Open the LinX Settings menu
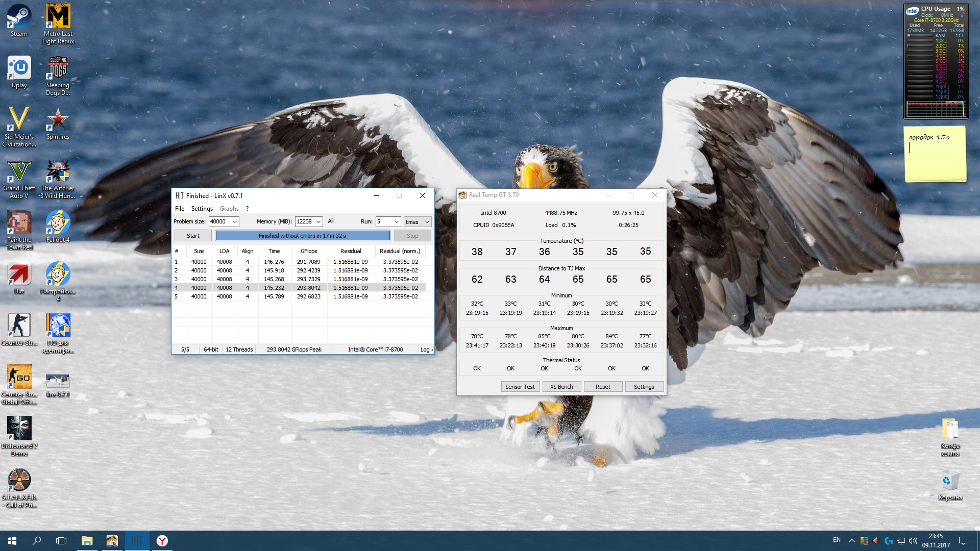This screenshot has height=551, width=980. 202,209
